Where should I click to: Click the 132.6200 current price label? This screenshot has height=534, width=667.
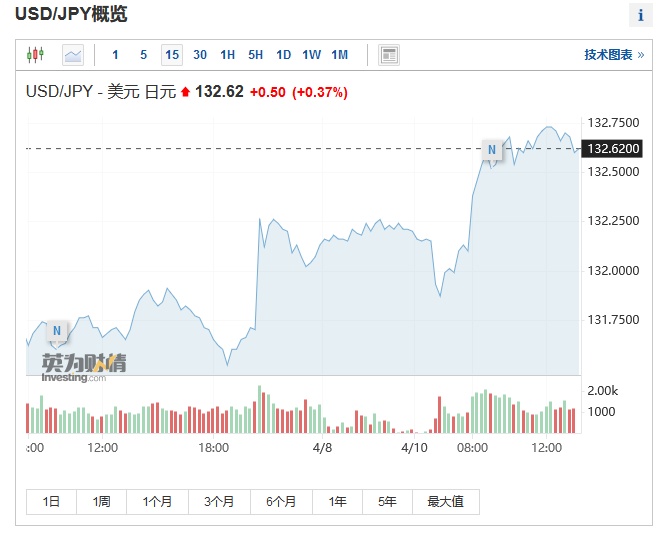click(614, 149)
